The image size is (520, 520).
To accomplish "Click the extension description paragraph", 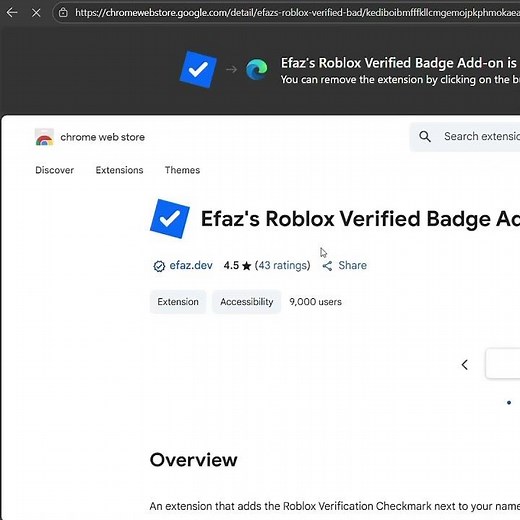I will click(x=335, y=506).
